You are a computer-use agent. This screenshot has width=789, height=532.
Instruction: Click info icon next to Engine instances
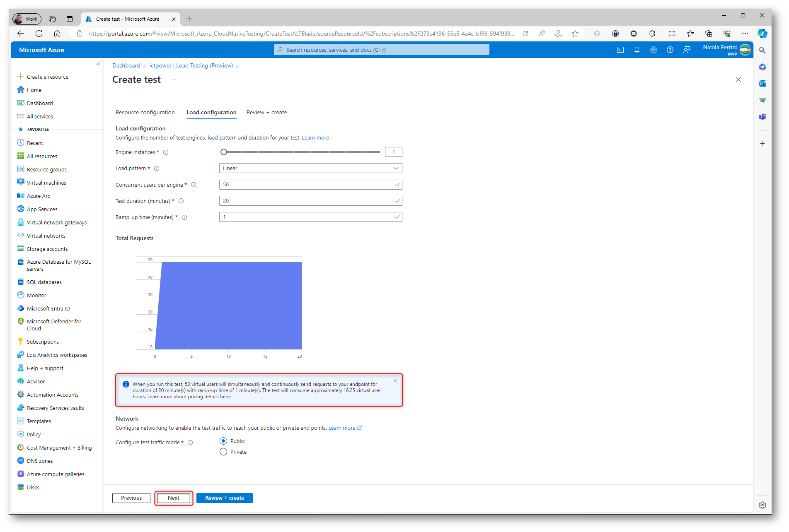point(166,152)
